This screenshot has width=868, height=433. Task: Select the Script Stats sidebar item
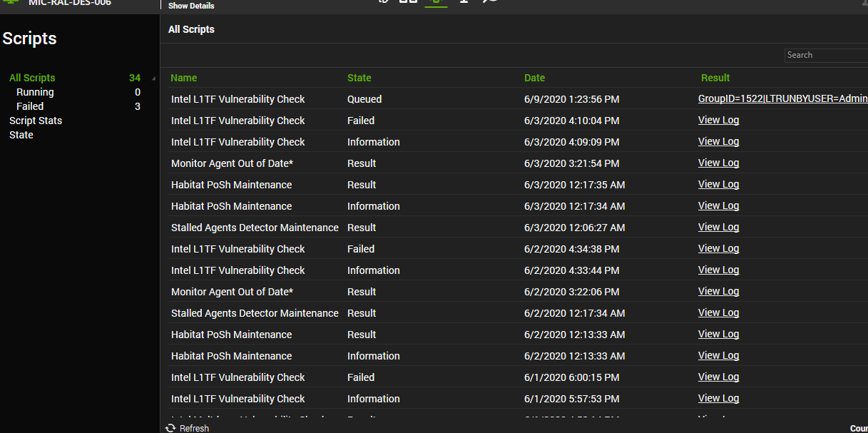(36, 121)
